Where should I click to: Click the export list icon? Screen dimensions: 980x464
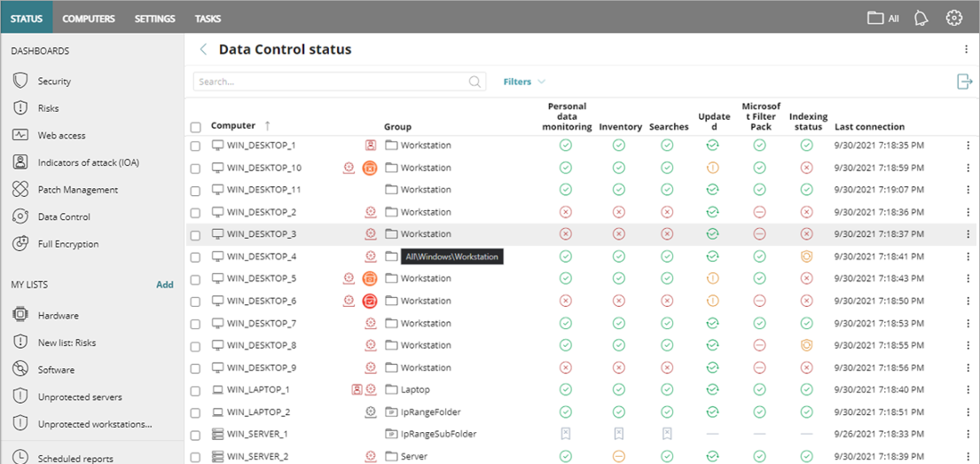pos(964,82)
